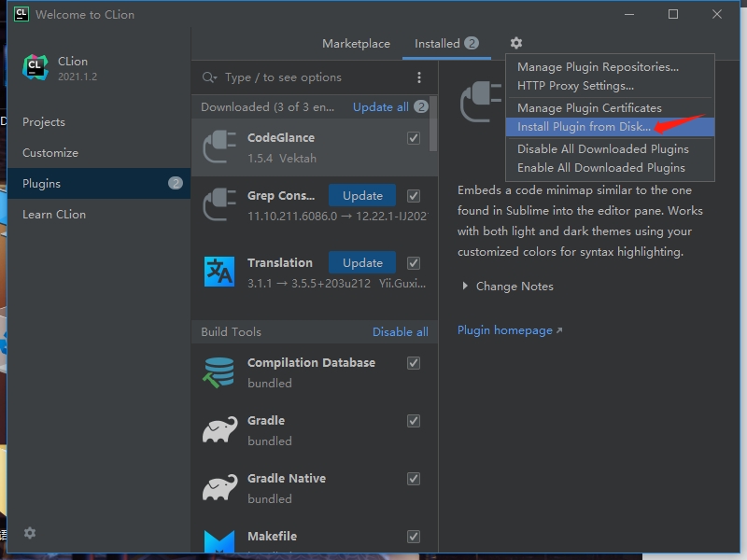Viewport: 747px width, 560px height.
Task: Select the Gradle elephant icon
Action: tap(220, 430)
